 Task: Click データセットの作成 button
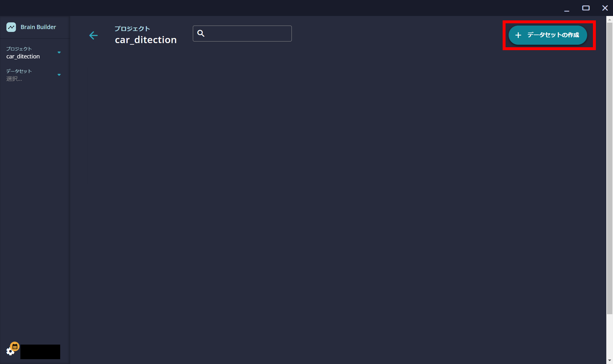[x=548, y=35]
